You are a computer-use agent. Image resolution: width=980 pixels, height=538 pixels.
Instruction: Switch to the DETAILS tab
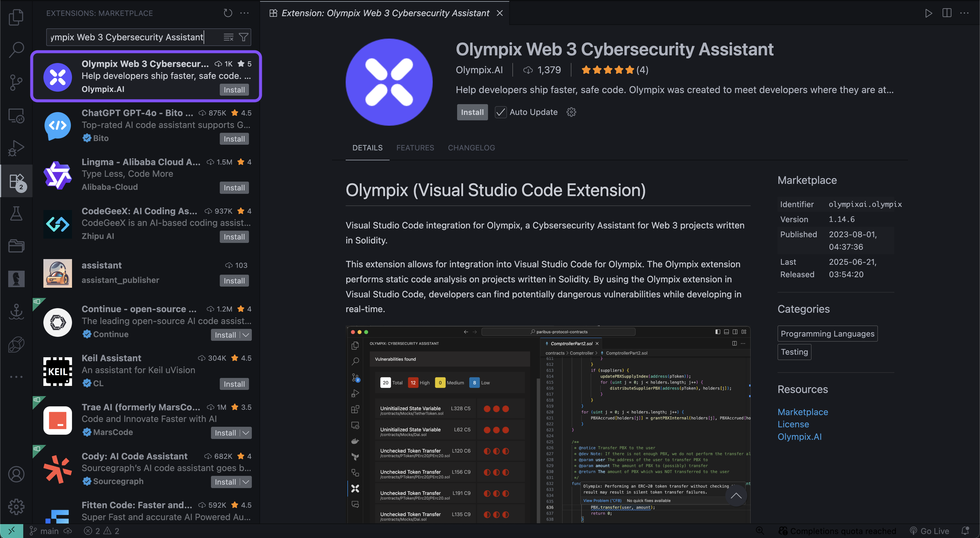point(367,148)
